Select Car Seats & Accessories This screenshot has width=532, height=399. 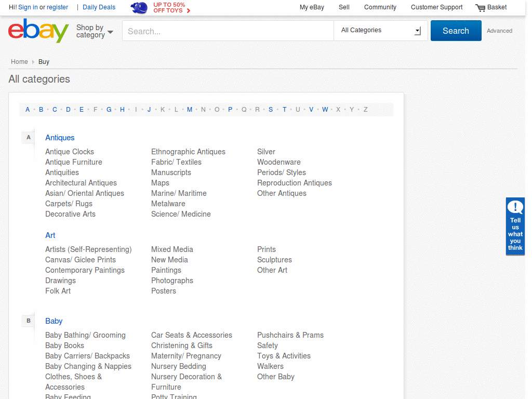point(192,335)
